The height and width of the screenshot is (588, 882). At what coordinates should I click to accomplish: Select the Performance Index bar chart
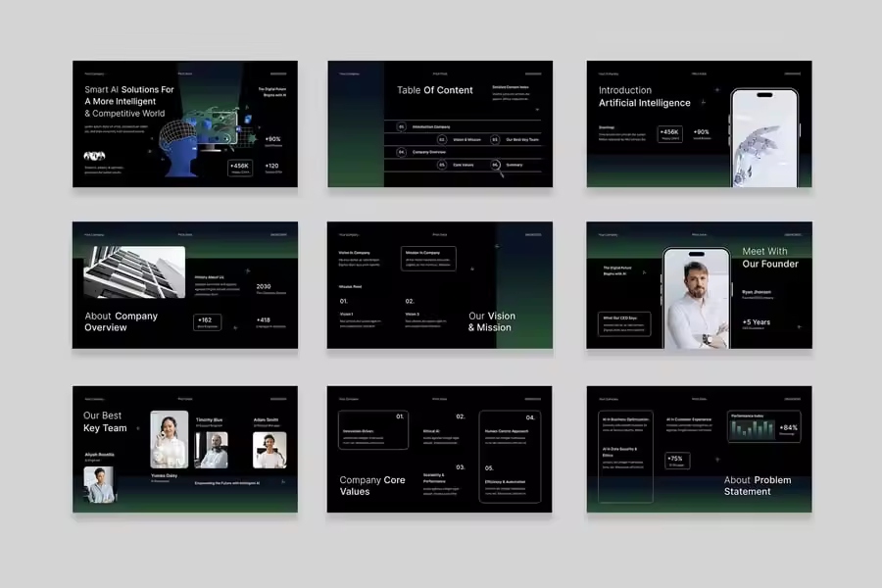coord(752,429)
